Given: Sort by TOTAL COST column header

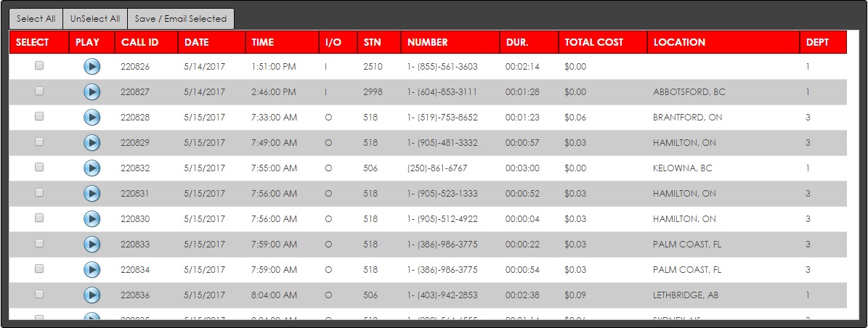Looking at the screenshot, I should pyautogui.click(x=593, y=42).
